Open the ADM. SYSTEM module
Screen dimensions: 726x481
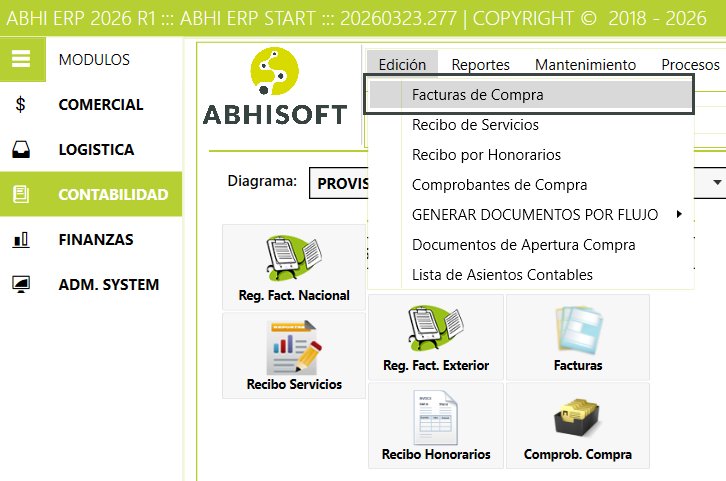[108, 284]
